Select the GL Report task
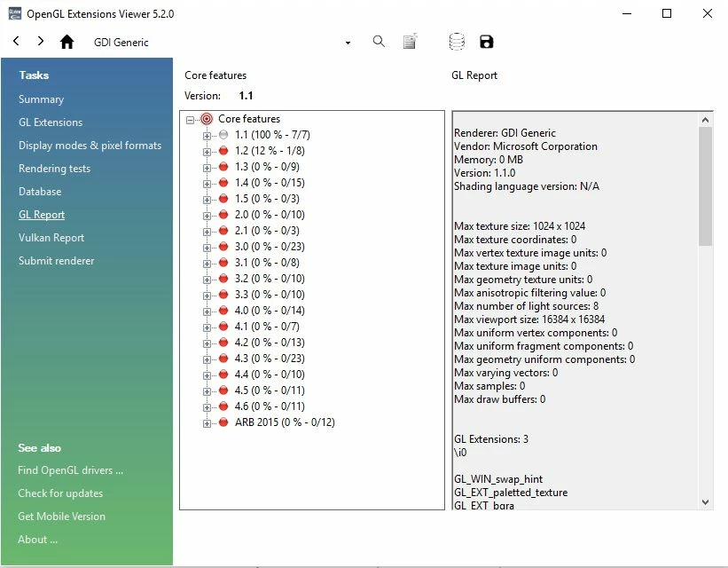This screenshot has height=568, width=728. point(42,215)
